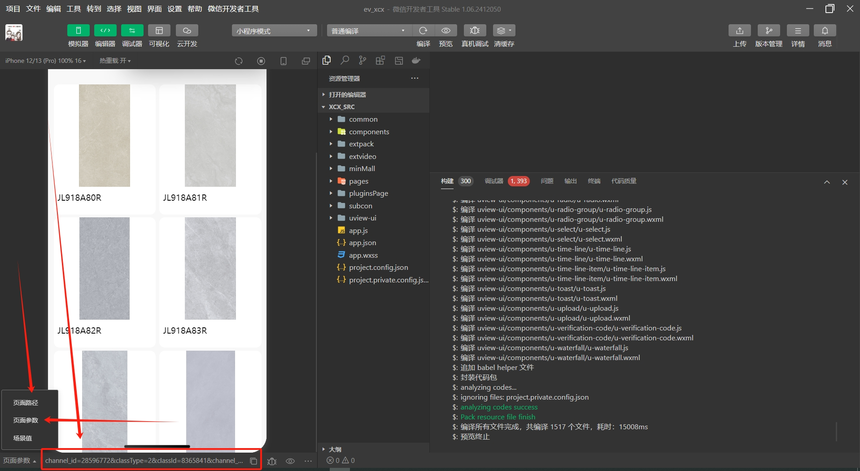Open the 页面参数 selector in status bar
Viewport: 860px width, 471px height.
[x=20, y=461]
